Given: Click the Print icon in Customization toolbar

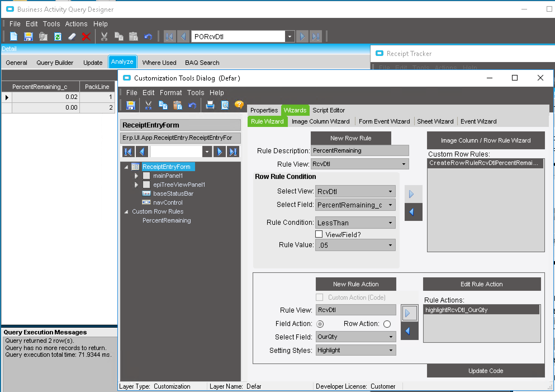Looking at the screenshot, I should (210, 105).
